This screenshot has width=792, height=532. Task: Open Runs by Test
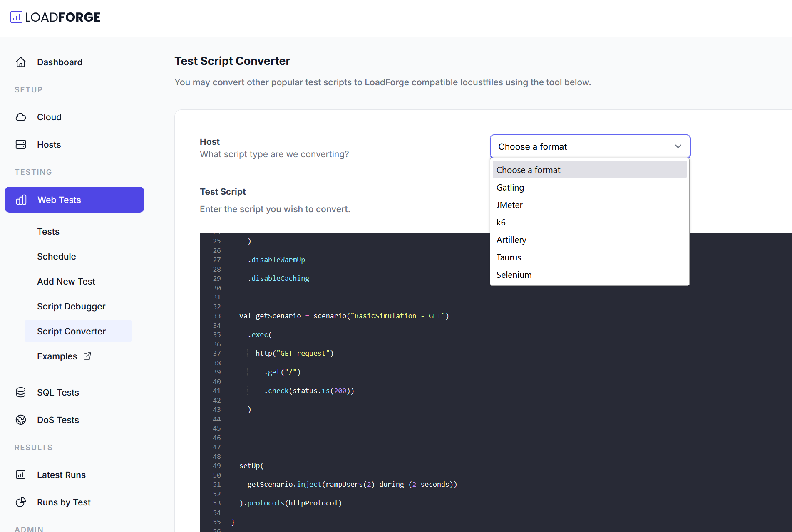(64, 502)
